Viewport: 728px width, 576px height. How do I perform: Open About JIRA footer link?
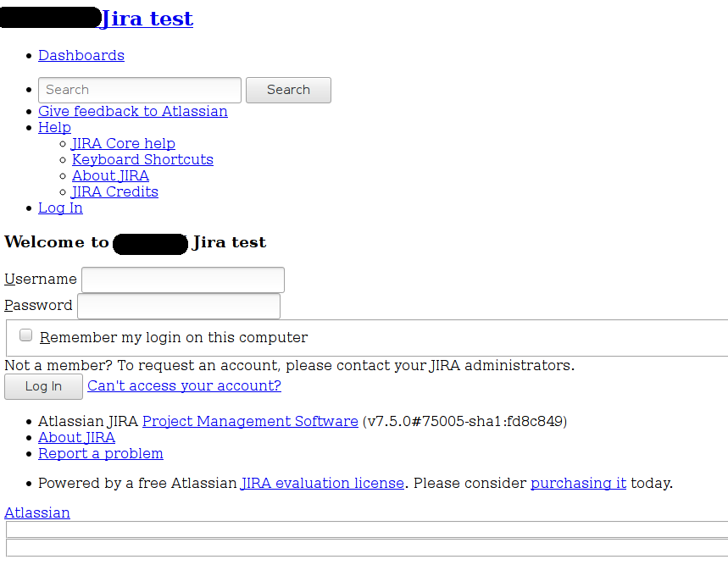point(76,437)
